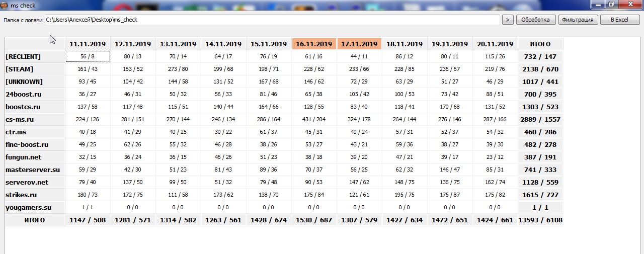The image size is (644, 254).
Task: Click total cell 2138 / 670 for STEAM
Action: coord(540,69)
